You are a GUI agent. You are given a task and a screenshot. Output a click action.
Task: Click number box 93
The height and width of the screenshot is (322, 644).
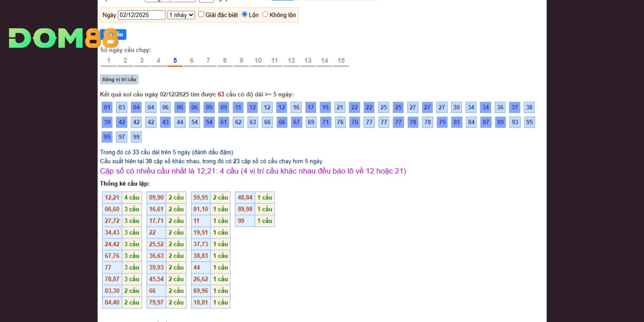point(515,122)
